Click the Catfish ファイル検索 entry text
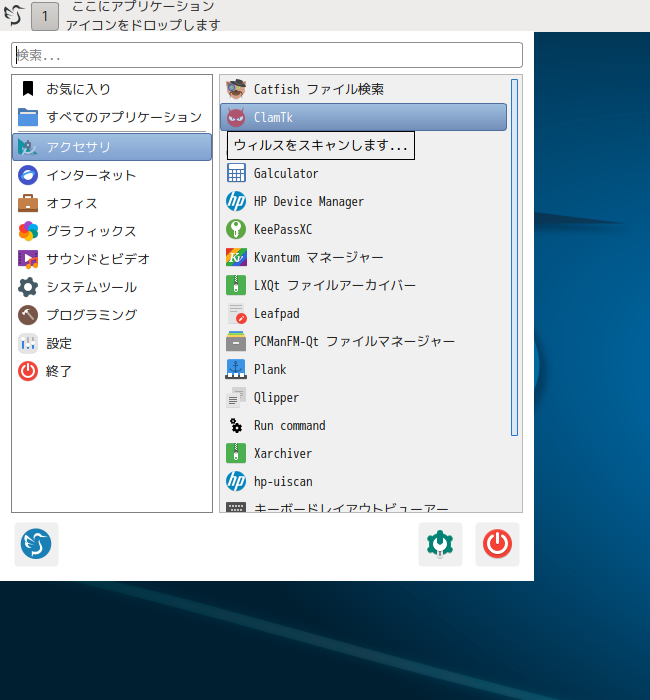 [319, 89]
